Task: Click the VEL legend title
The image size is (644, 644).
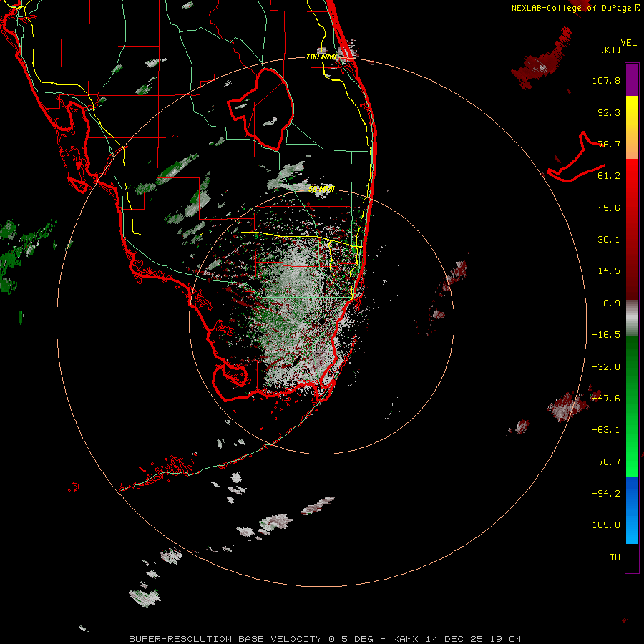Action: [628, 43]
